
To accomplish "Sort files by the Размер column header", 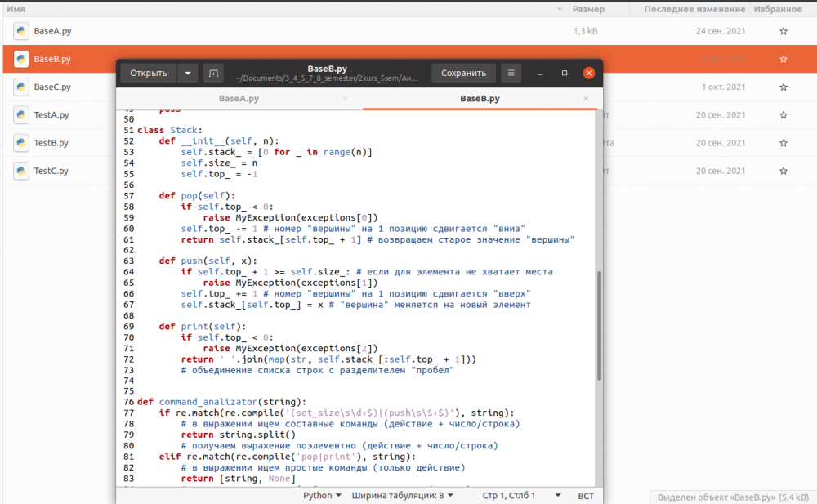I will (588, 9).
